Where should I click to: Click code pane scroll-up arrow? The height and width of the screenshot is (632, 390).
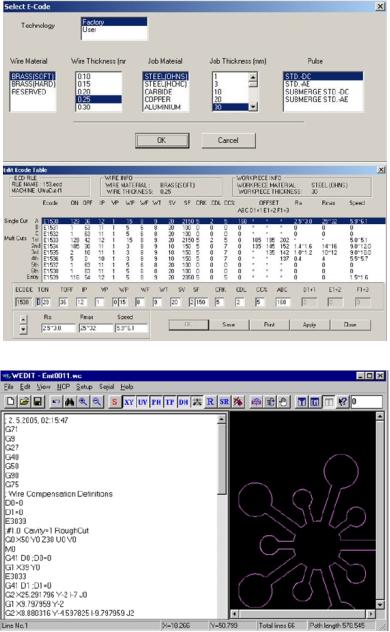tap(222, 420)
